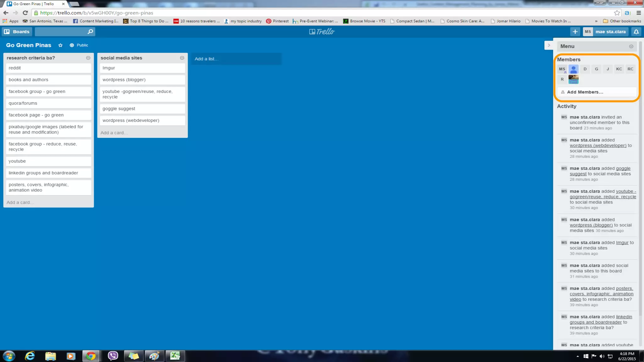This screenshot has width=644, height=362.
Task: Click Add a list field
Action: click(236, 59)
